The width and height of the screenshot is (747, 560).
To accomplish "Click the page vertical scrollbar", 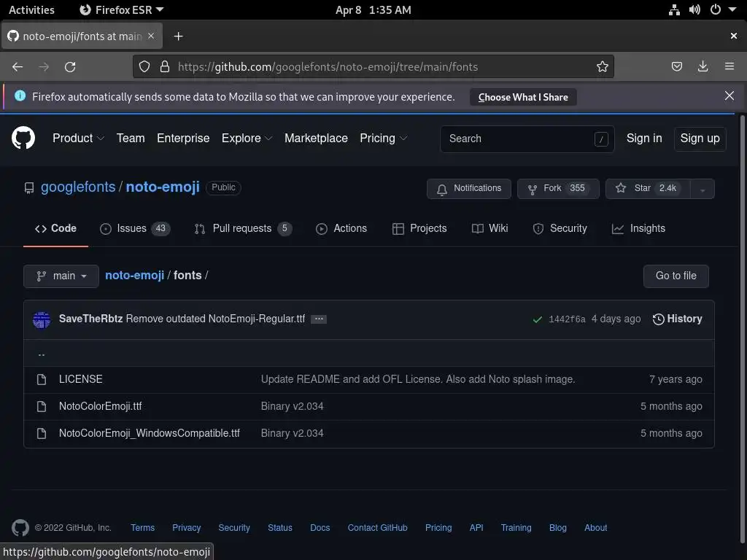I will pos(742,329).
